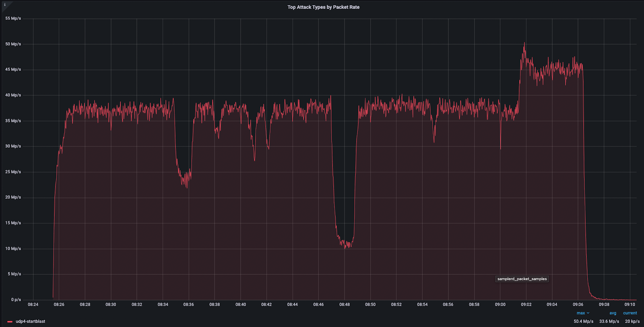
Task: Click the sort chevron next to max
Action: click(588, 313)
